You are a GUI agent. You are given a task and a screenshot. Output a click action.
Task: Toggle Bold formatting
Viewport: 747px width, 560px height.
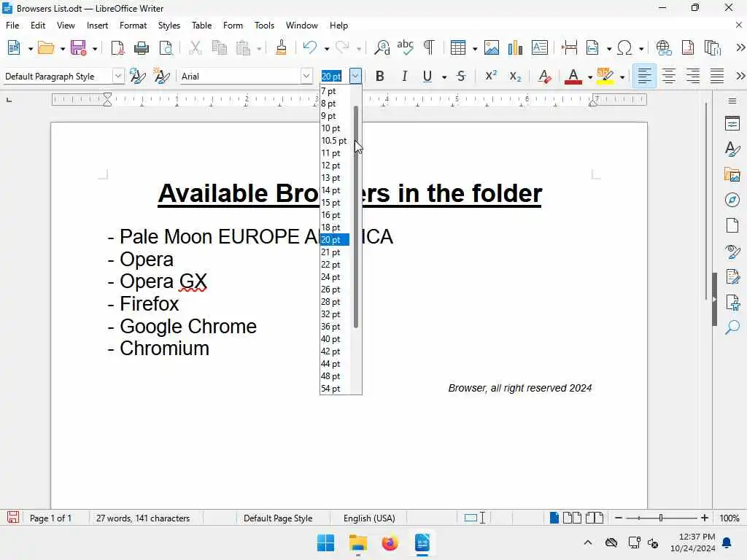(379, 76)
